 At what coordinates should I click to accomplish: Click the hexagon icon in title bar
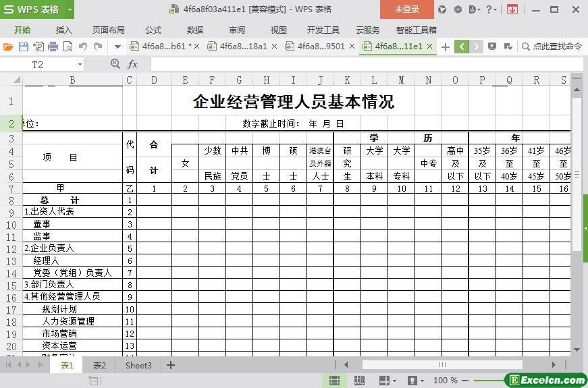[458, 9]
